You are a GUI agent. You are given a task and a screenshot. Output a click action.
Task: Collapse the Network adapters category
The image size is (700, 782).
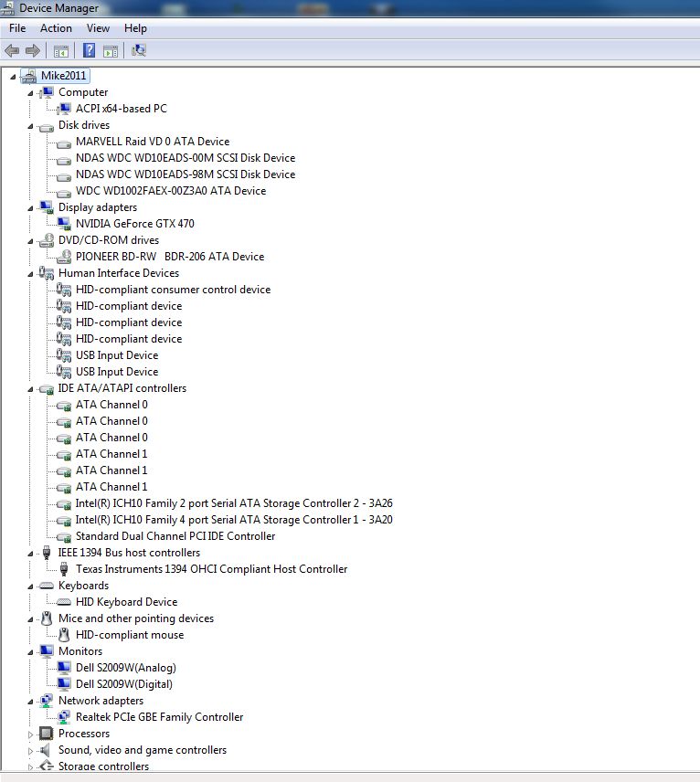[30, 702]
